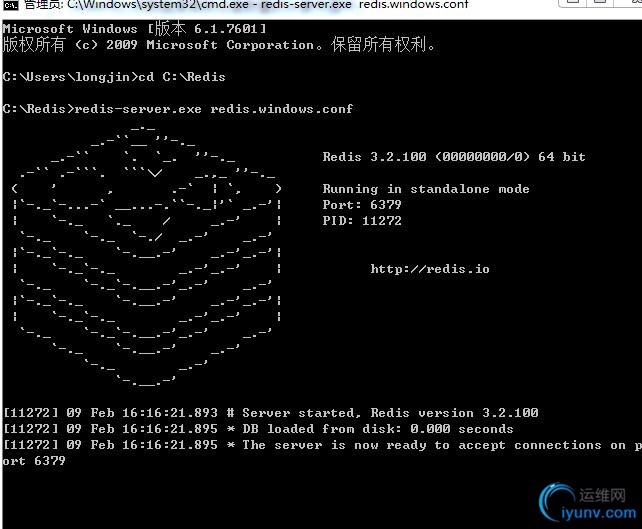Click the 'DB loaded from disk: 0.000 seconds' line
642x529 pixels.
tap(258, 429)
